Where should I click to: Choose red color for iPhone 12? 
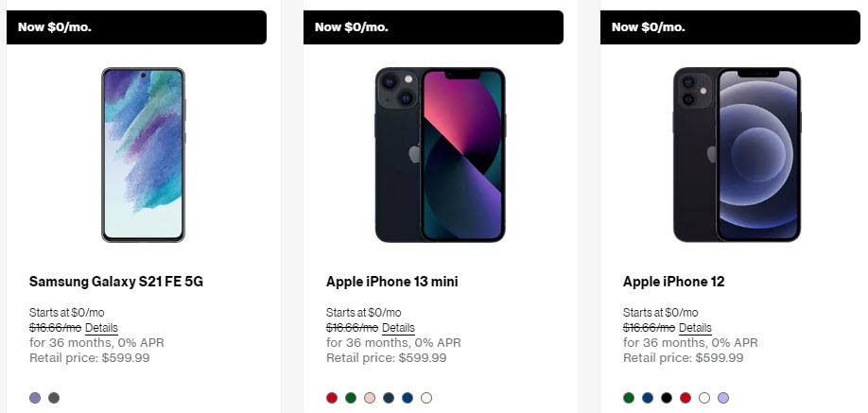coord(686,398)
